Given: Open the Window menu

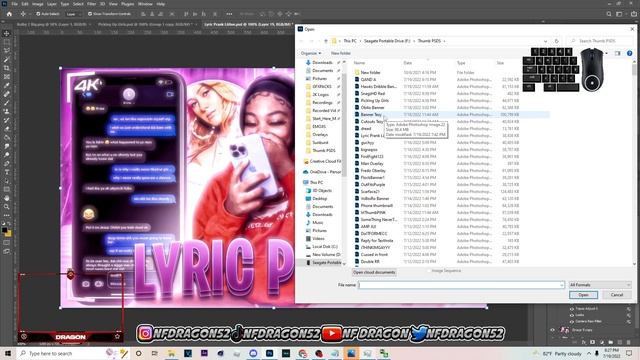Looking at the screenshot, I should (145, 4).
